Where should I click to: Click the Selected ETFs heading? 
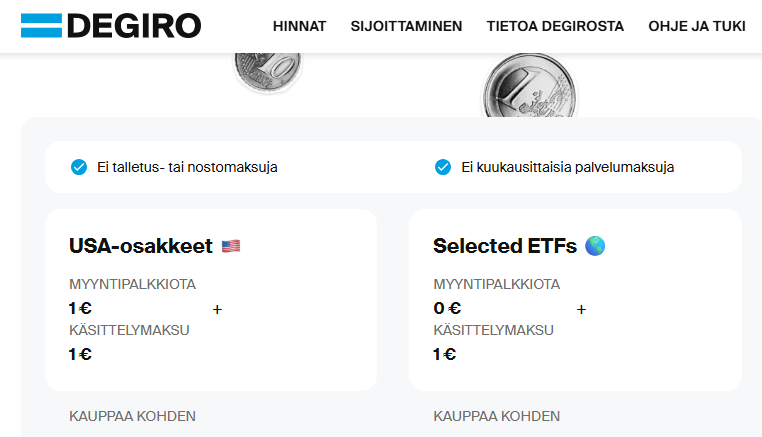[506, 246]
